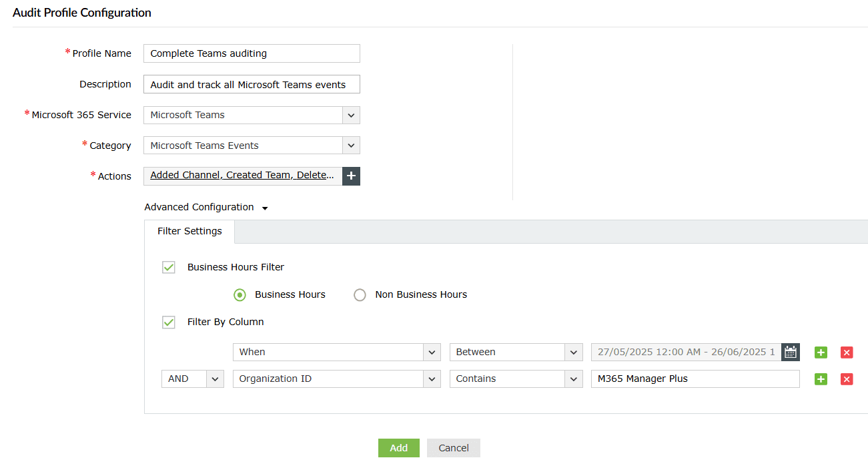Click the Profile Name text field
The image size is (868, 464).
(x=252, y=53)
